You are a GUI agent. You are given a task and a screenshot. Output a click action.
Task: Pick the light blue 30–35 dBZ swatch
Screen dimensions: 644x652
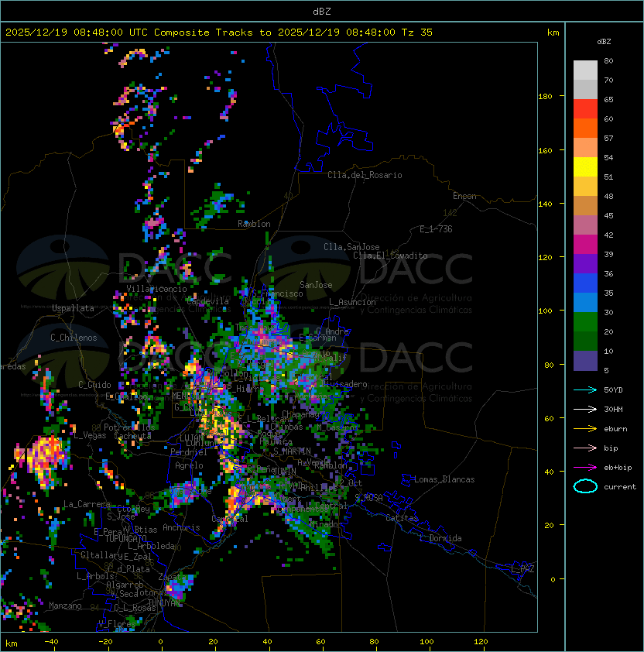585,302
